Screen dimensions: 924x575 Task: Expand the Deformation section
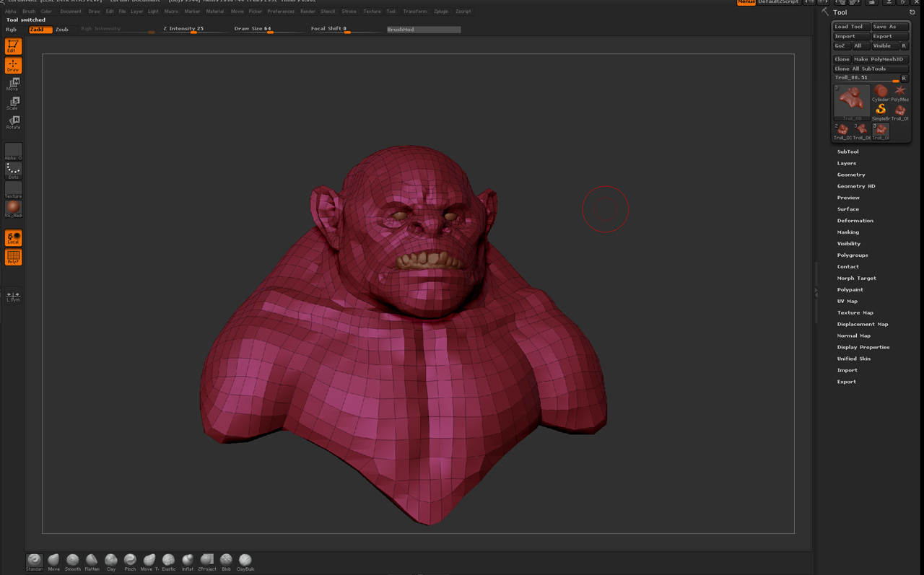855,221
